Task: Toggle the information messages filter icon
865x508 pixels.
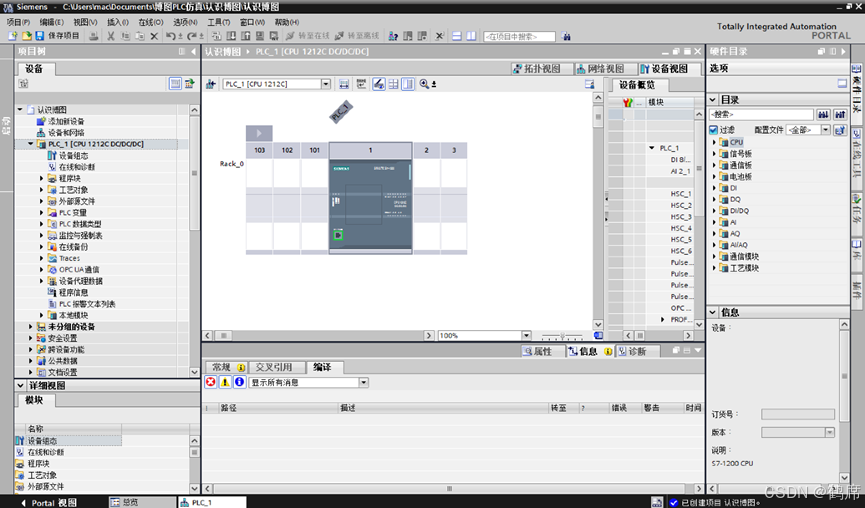Action: point(239,382)
